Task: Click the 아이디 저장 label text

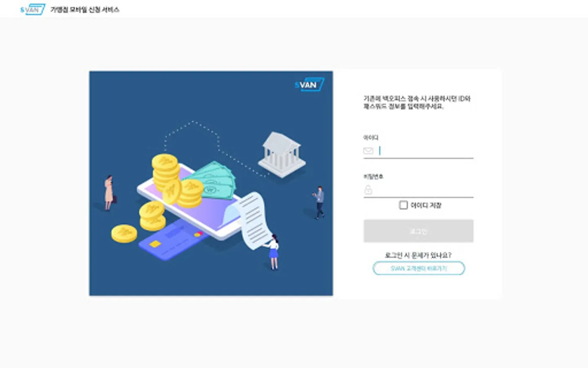Action: [x=426, y=205]
